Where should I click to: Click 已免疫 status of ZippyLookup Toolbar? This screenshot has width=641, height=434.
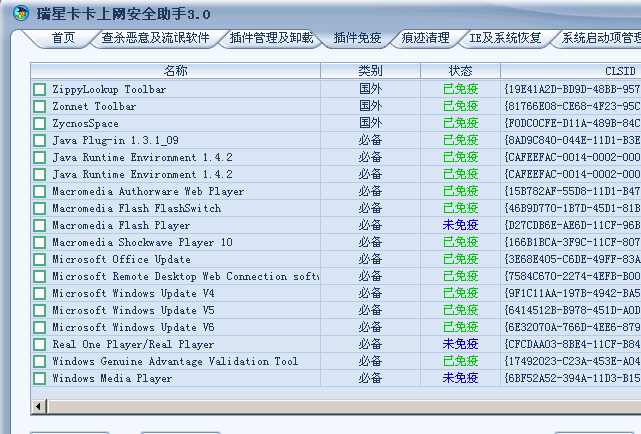460,89
